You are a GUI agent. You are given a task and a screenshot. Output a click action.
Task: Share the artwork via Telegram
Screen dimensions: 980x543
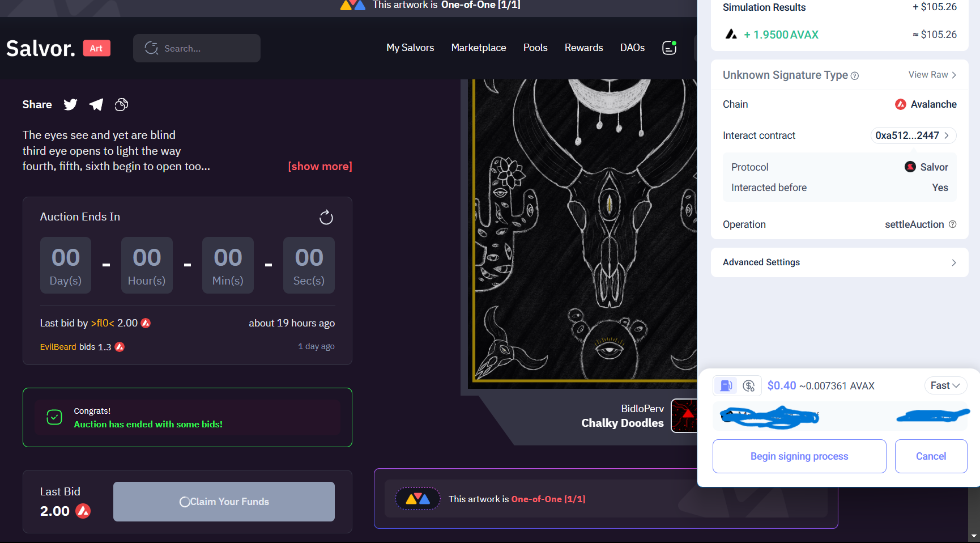[x=96, y=105]
